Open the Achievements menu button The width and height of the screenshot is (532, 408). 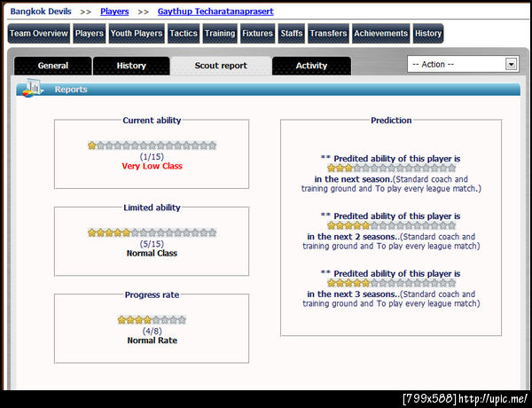380,34
